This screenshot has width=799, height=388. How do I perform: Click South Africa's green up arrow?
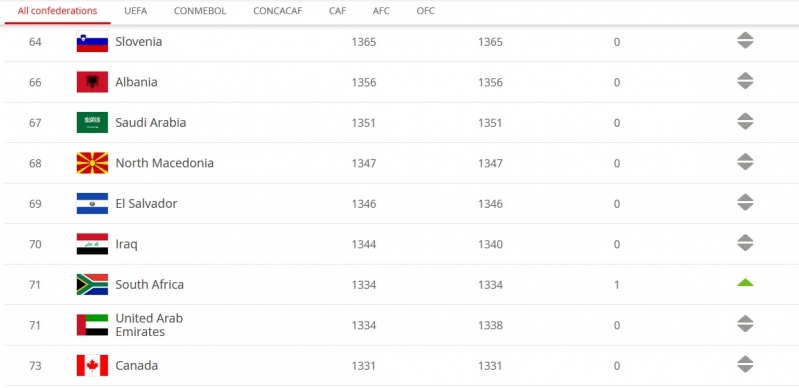tap(745, 283)
